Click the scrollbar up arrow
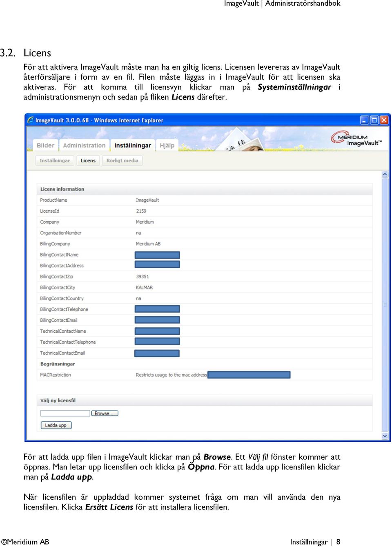This screenshot has width=392, height=547. coord(385,174)
